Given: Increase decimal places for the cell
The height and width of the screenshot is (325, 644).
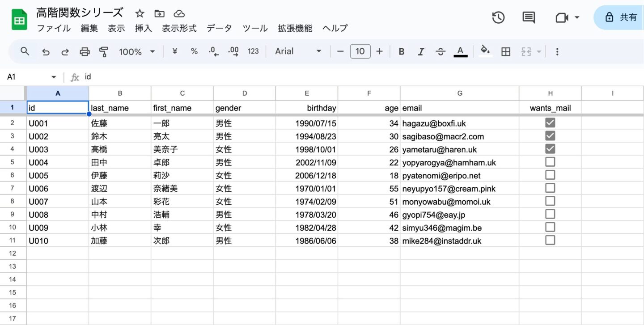Looking at the screenshot, I should point(233,51).
